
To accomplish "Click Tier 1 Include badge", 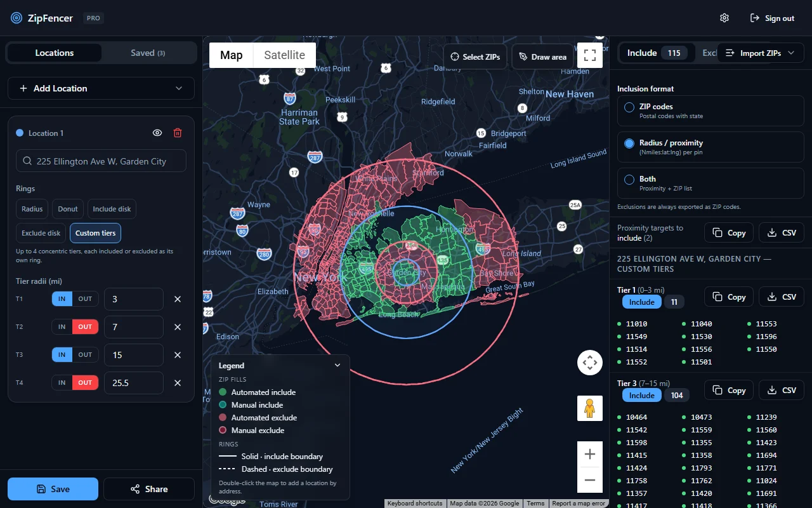I will pyautogui.click(x=641, y=302).
